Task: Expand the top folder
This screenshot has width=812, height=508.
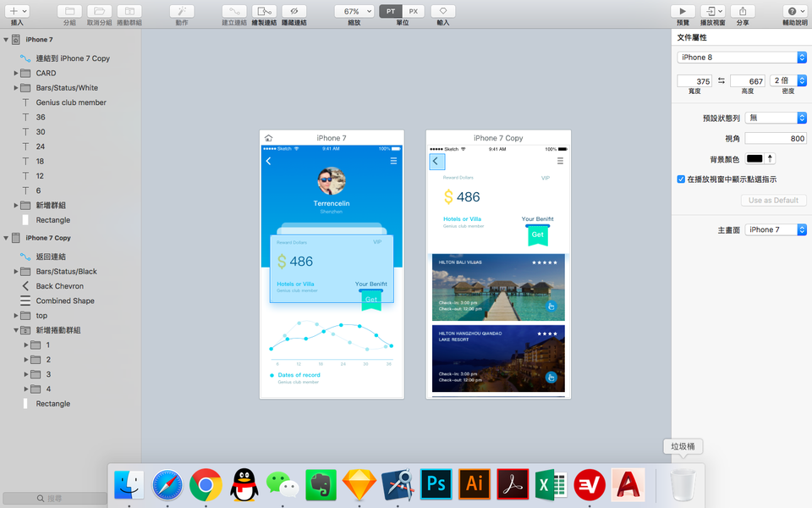Action: click(16, 315)
